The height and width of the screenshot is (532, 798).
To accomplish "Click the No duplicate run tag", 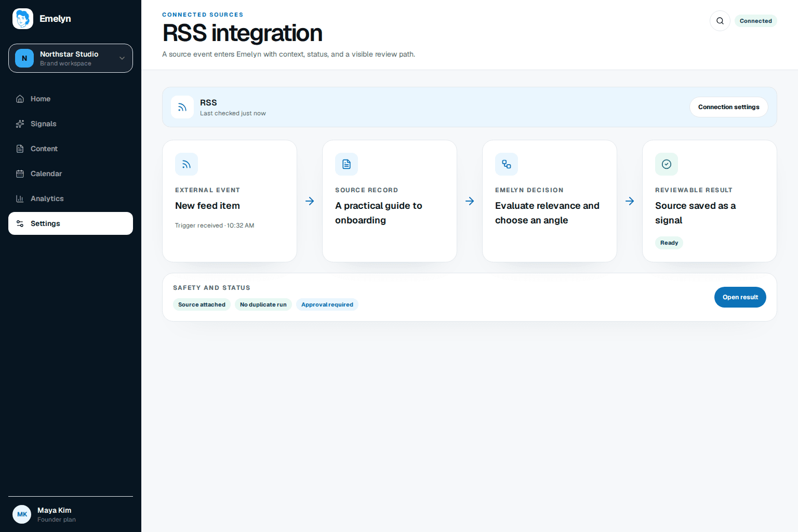I will point(263,304).
